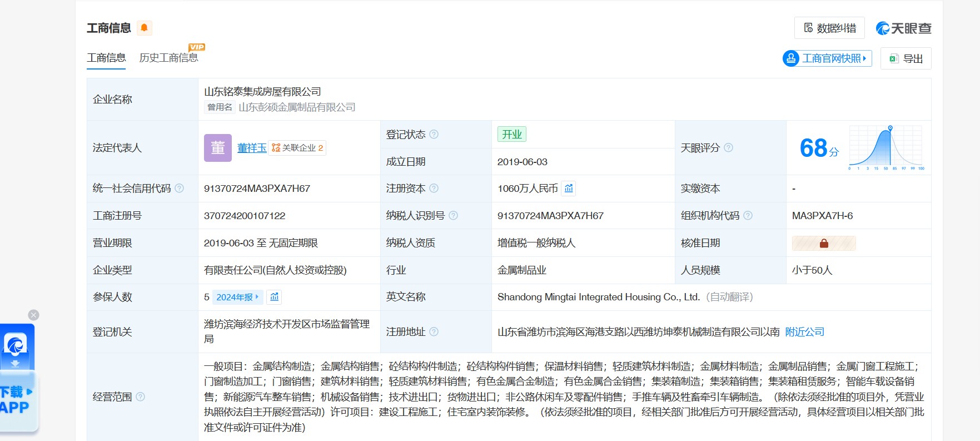Image resolution: width=980 pixels, height=441 pixels.
Task: Expand the 工商官网快照 snapshot option
Action: (x=827, y=58)
